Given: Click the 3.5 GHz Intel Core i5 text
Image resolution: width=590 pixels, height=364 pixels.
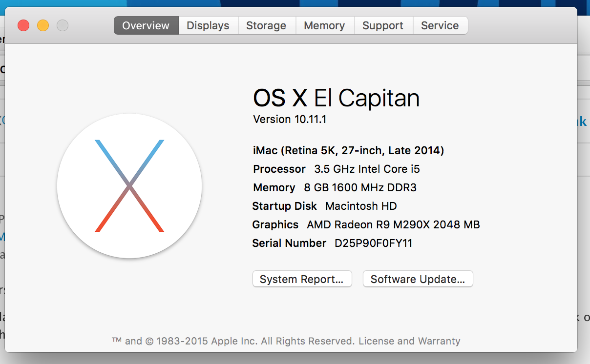Looking at the screenshot, I should tap(367, 169).
